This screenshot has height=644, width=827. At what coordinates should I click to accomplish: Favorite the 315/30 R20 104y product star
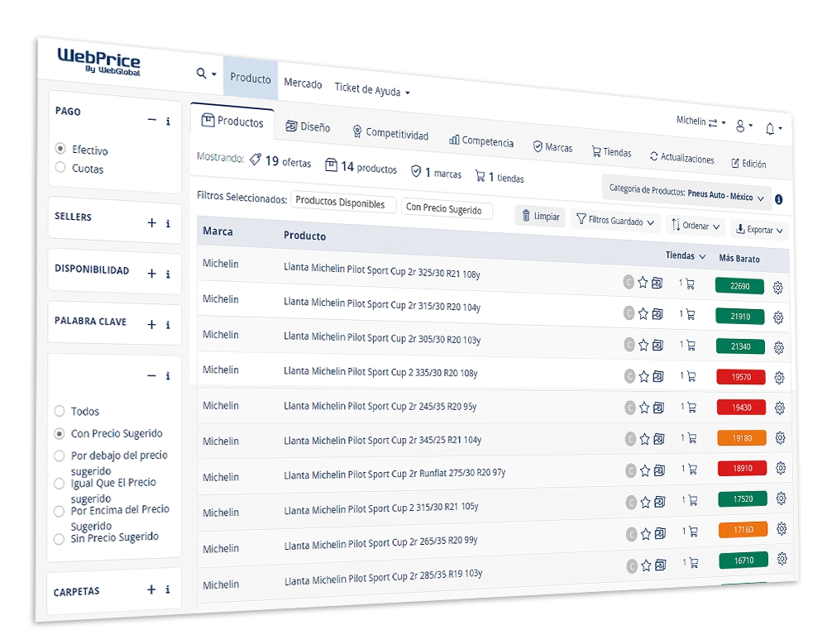(643, 314)
